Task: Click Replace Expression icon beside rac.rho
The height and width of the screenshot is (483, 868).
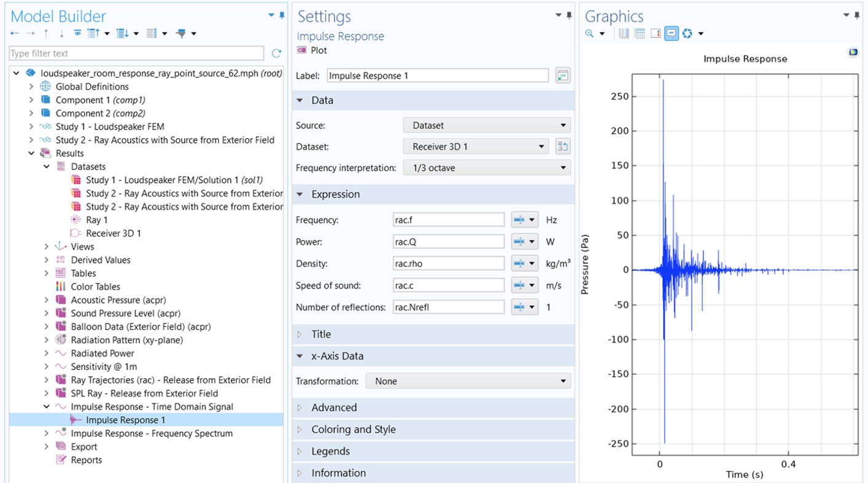Action: [x=524, y=264]
